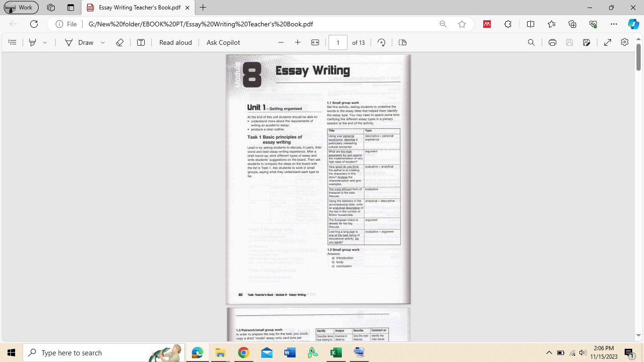644x362 pixels.
Task: Open the table of contents panel
Action: click(12, 42)
